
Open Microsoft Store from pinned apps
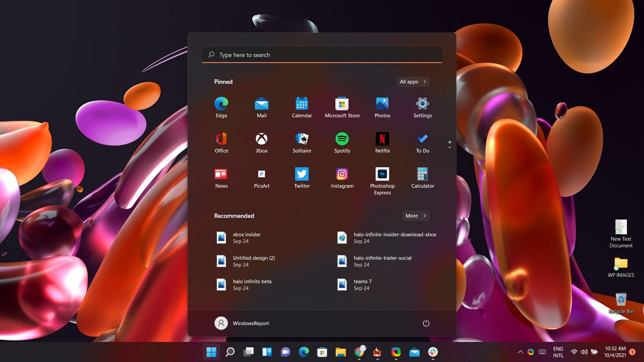[342, 104]
